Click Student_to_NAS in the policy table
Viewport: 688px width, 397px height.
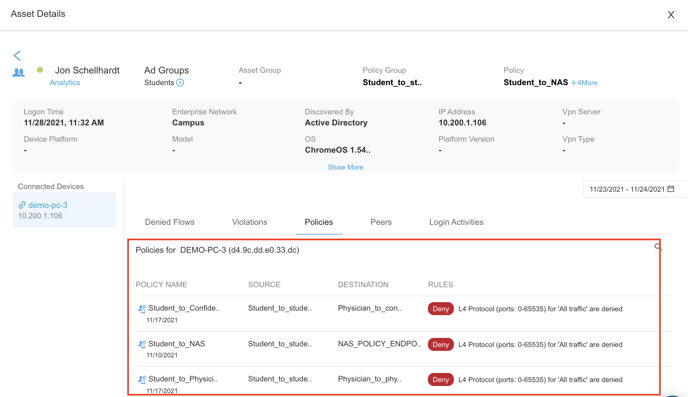coord(176,343)
